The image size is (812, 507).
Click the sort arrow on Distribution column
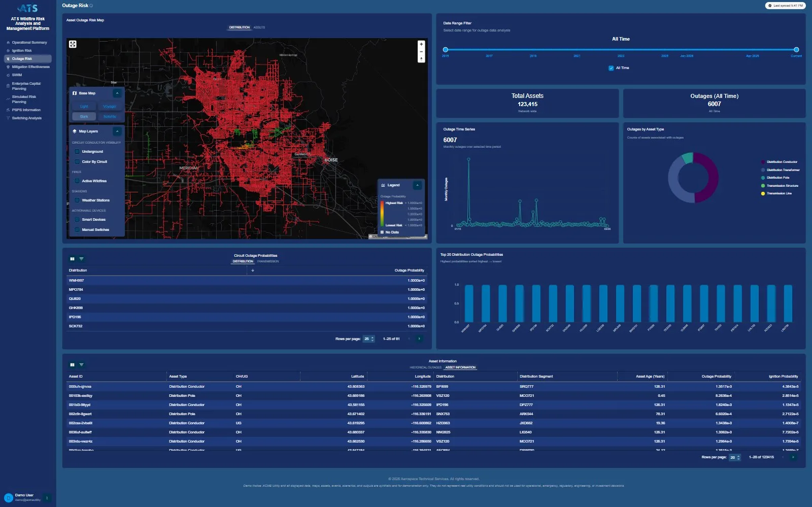pos(253,271)
